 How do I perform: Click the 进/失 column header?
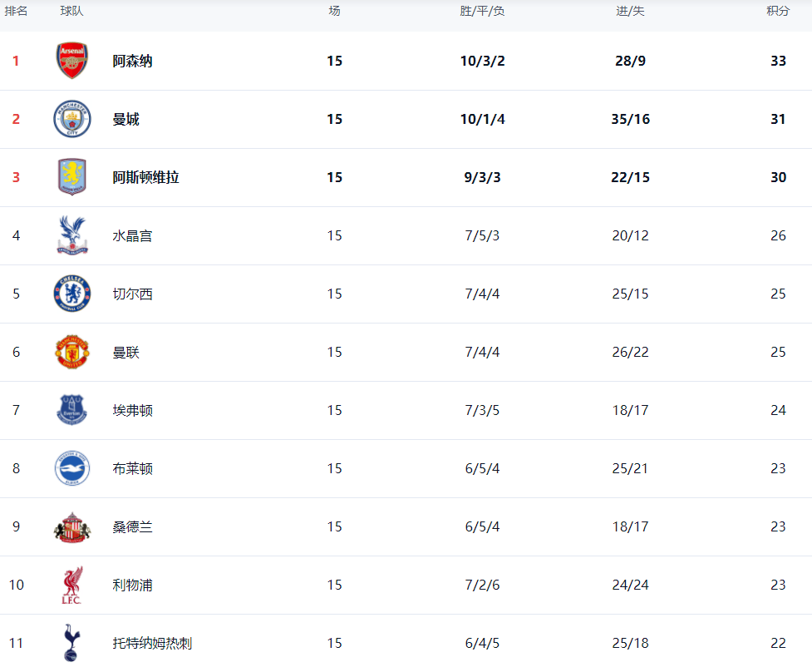pyautogui.click(x=630, y=12)
